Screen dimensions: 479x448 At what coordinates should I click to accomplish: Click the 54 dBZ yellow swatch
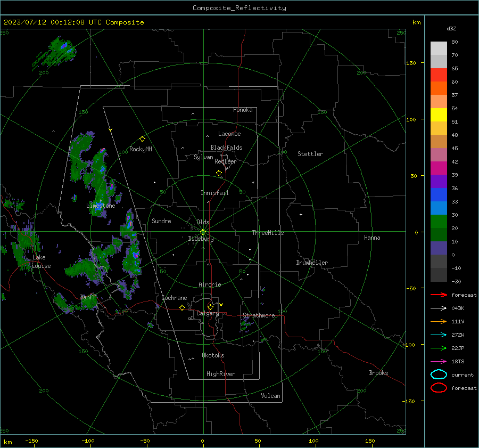[439, 115]
